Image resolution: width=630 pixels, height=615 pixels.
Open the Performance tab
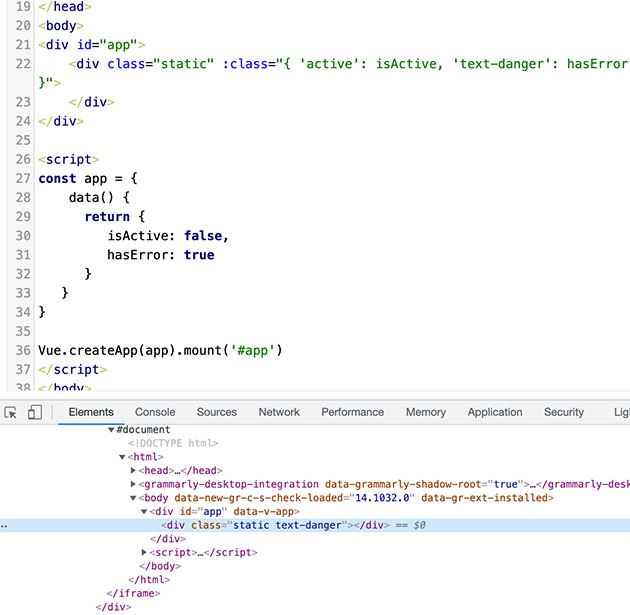(x=352, y=412)
